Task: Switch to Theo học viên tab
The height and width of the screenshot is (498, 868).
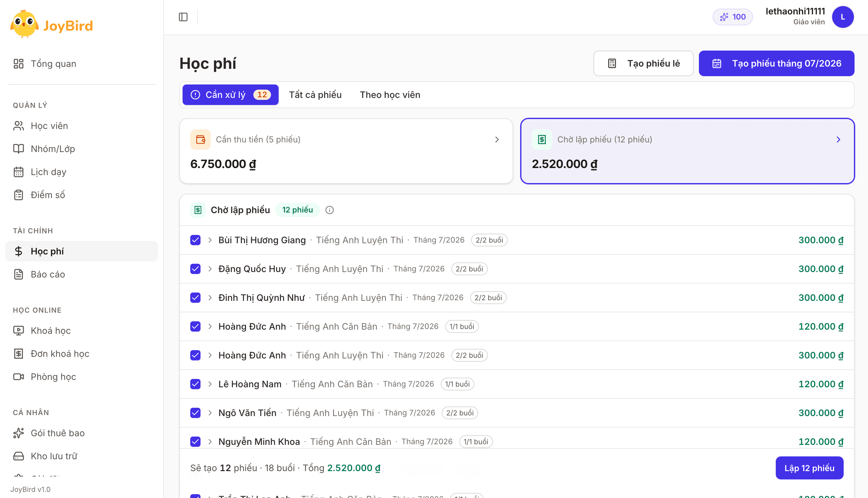Action: (x=390, y=95)
